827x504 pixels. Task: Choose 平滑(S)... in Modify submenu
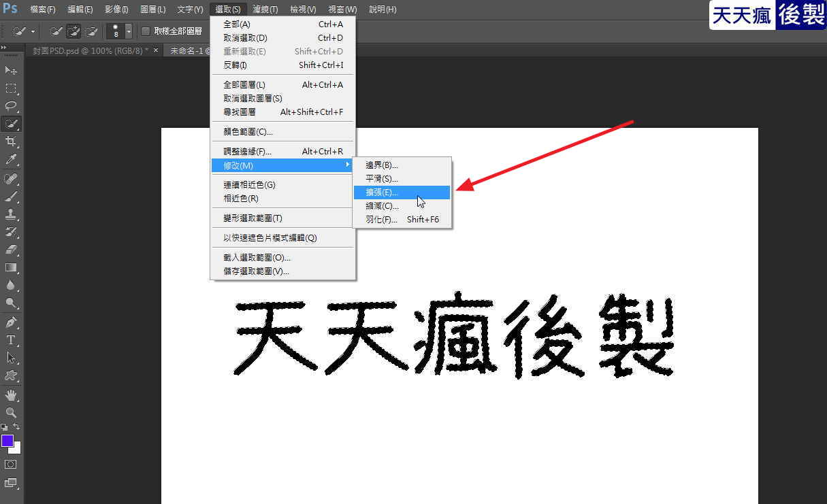point(402,179)
